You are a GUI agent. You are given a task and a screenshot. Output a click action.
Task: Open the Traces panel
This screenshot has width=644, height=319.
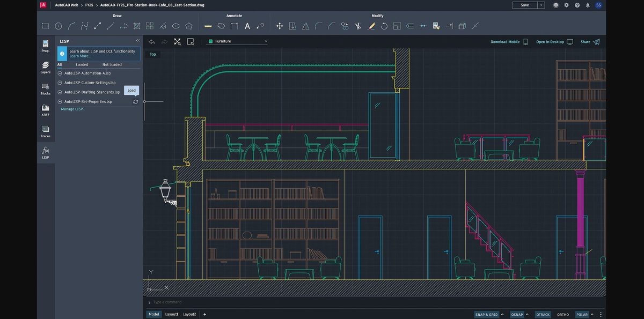coord(46,132)
